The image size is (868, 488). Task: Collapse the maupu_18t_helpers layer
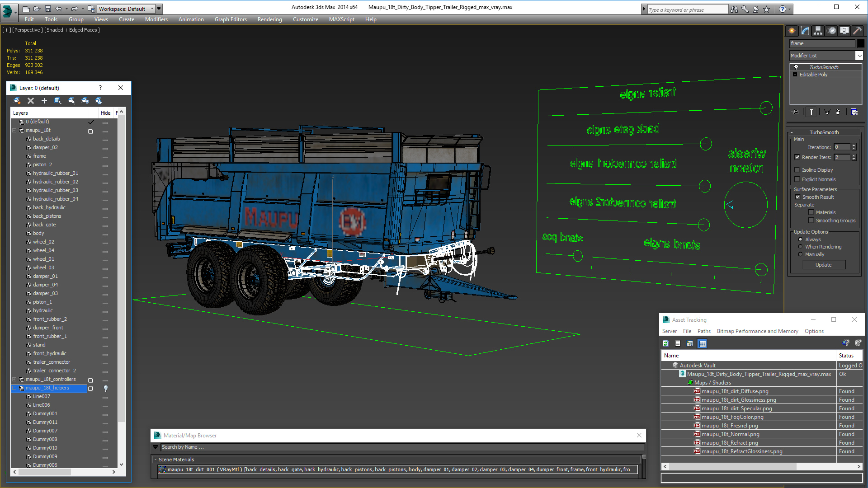click(x=14, y=388)
